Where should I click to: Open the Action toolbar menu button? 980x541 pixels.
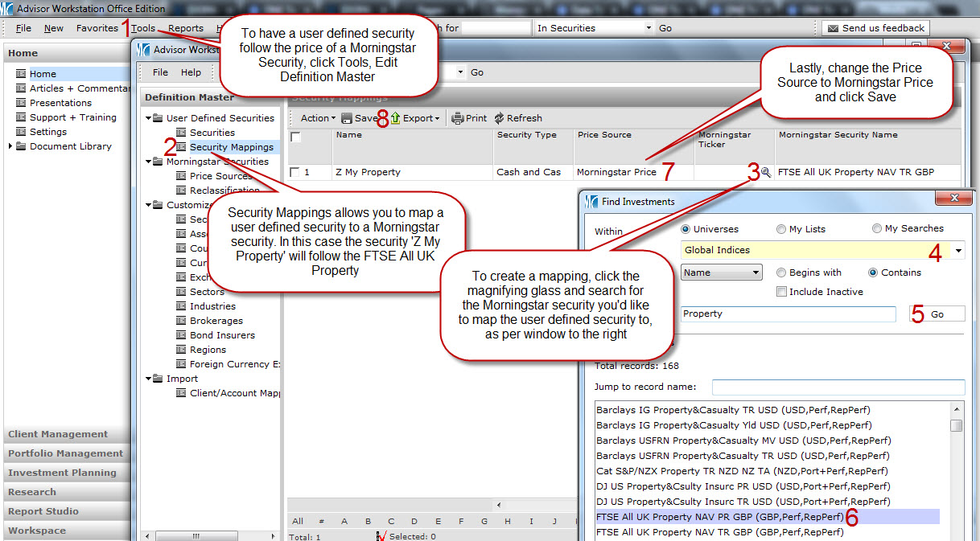coord(318,118)
